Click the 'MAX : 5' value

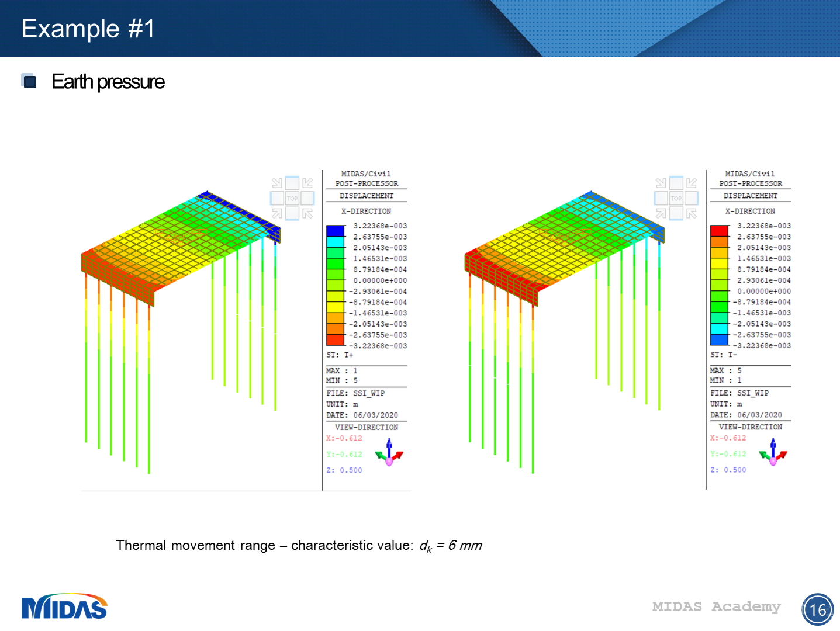tap(726, 371)
